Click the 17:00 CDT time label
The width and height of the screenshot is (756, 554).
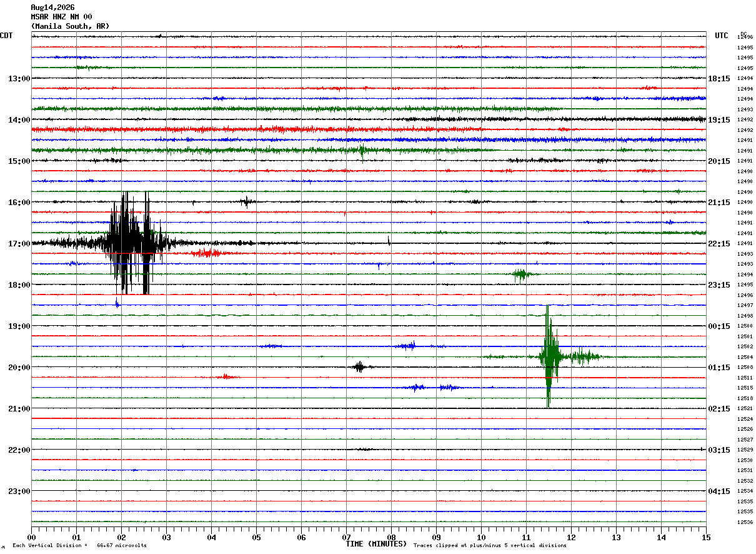[x=19, y=244]
